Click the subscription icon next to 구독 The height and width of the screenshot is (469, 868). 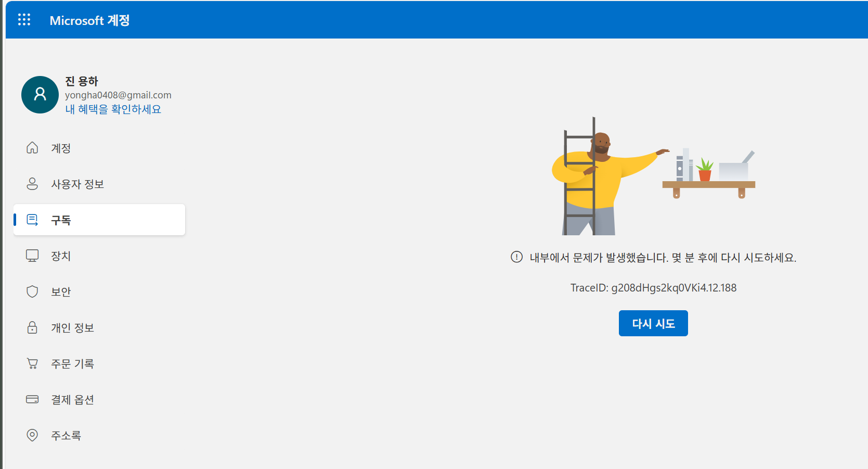pos(32,219)
